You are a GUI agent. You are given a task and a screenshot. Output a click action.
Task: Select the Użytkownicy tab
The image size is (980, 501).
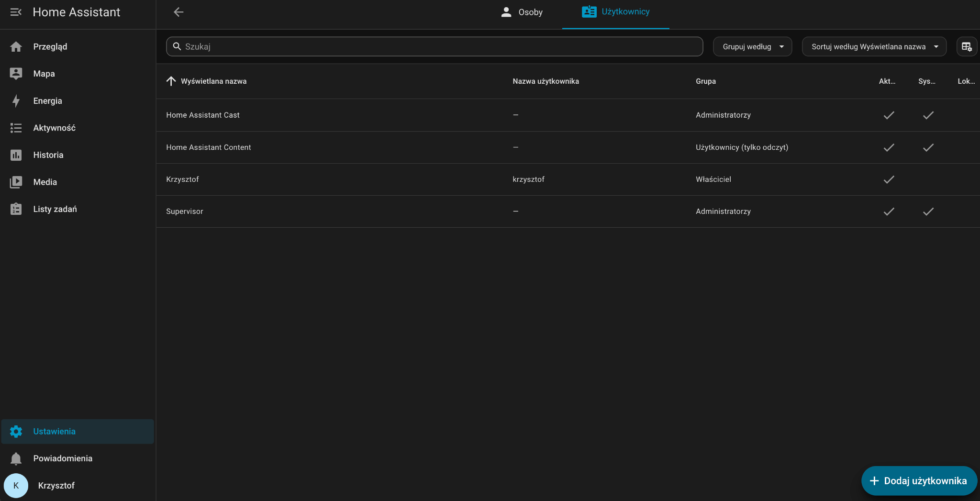pos(616,12)
